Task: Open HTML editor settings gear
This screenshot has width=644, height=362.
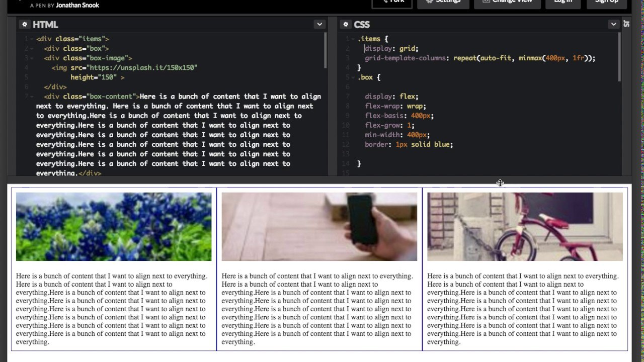Action: coord(24,24)
